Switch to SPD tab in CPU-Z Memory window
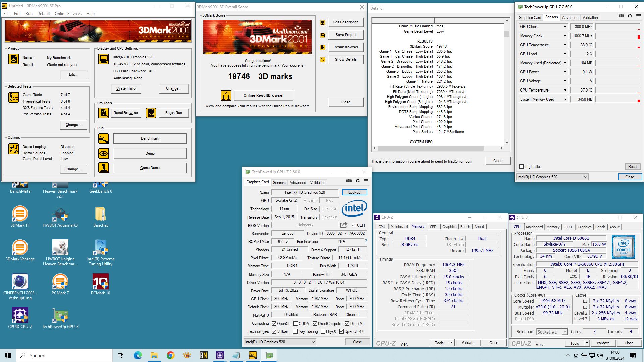This screenshot has width=644, height=362. click(433, 227)
